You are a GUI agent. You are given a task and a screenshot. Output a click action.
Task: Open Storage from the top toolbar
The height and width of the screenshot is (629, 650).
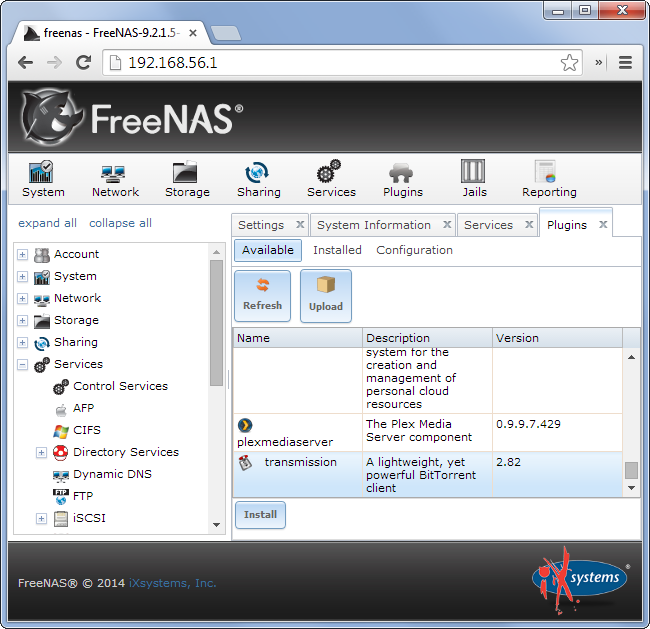tap(187, 179)
